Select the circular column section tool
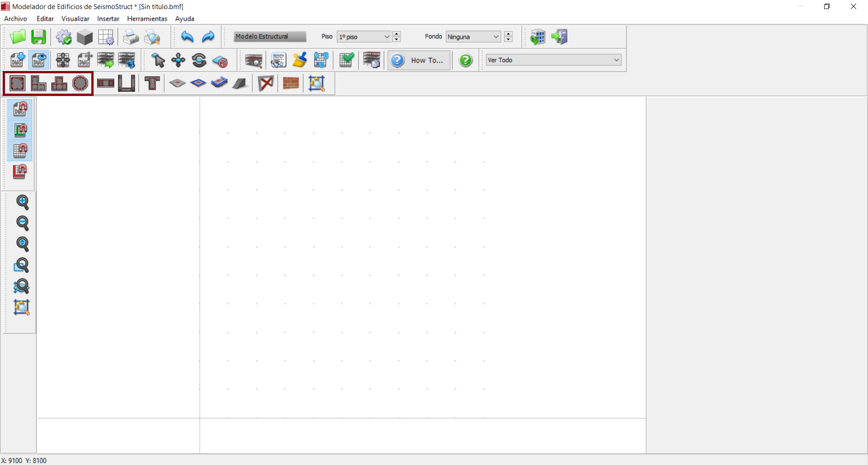The height and width of the screenshot is (465, 868). point(80,83)
